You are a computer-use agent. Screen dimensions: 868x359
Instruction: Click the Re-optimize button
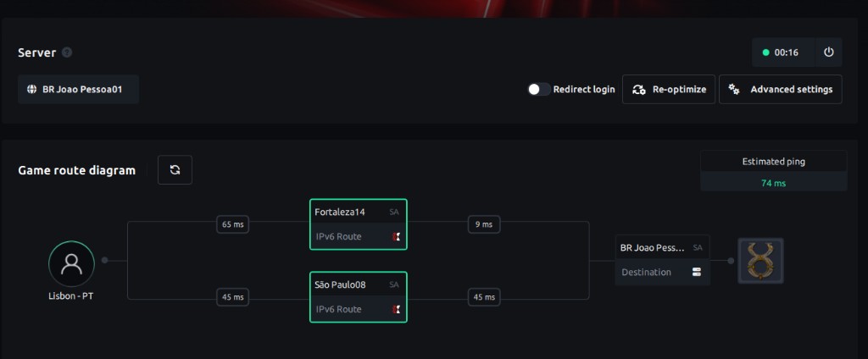point(669,89)
